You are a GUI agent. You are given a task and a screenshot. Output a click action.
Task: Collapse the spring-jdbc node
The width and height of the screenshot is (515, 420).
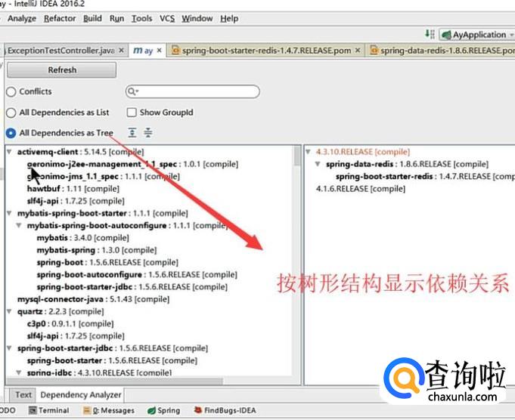[19, 372]
